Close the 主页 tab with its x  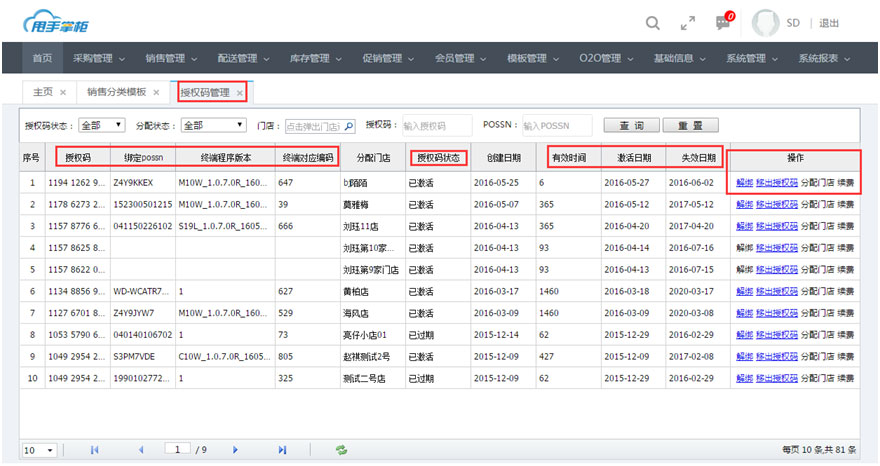pos(63,93)
